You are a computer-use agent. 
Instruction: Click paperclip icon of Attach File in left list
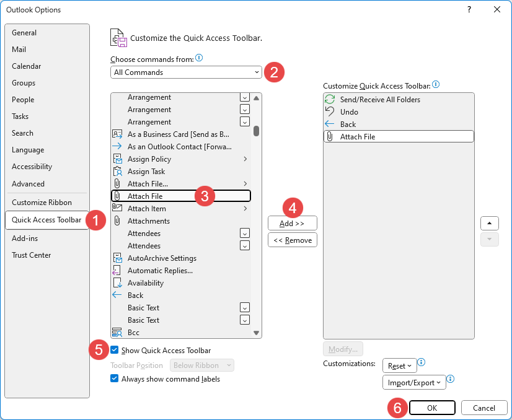pyautogui.click(x=117, y=196)
